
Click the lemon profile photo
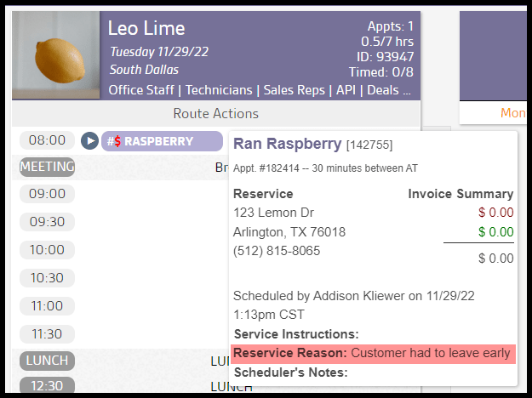[x=56, y=56]
